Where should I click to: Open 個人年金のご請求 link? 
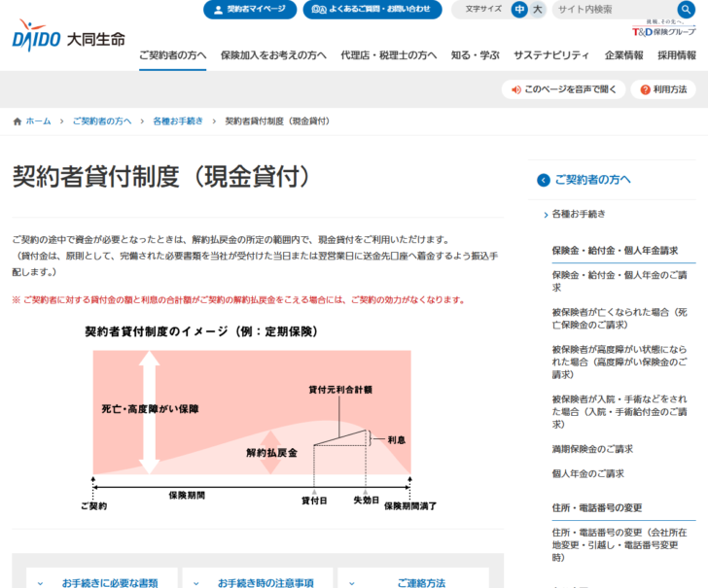[x=587, y=474]
